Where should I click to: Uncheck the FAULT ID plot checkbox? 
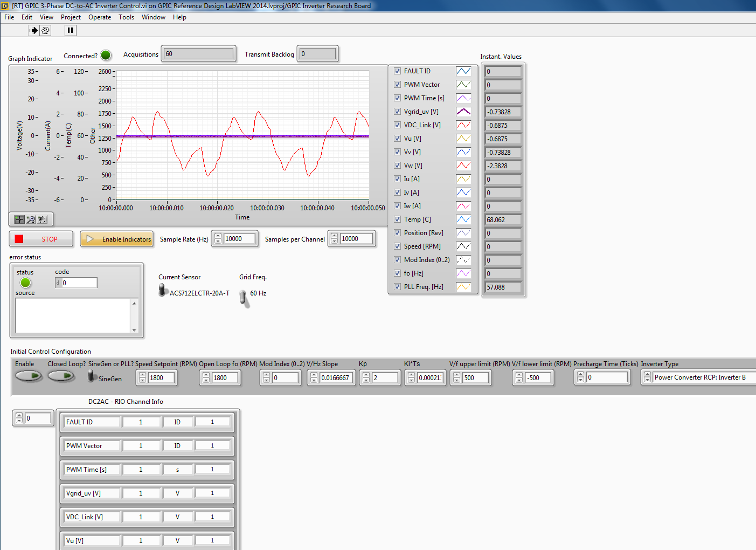tap(397, 71)
